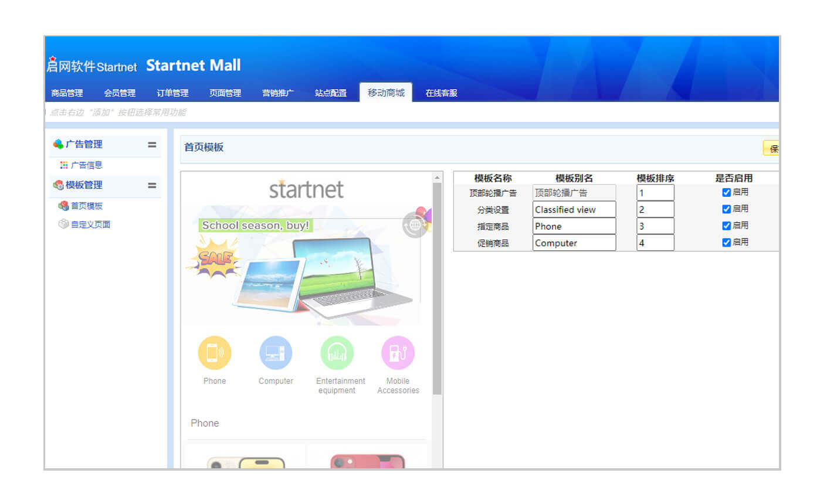Toggle 启用 checkbox for the 分类设置 row
Screen dimensions: 827x504
coord(726,209)
